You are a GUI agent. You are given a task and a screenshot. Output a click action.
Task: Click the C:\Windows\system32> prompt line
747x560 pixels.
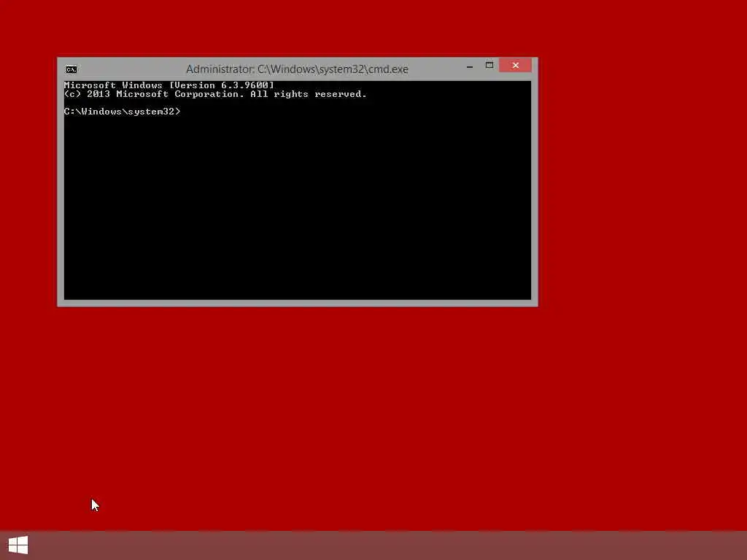(123, 112)
